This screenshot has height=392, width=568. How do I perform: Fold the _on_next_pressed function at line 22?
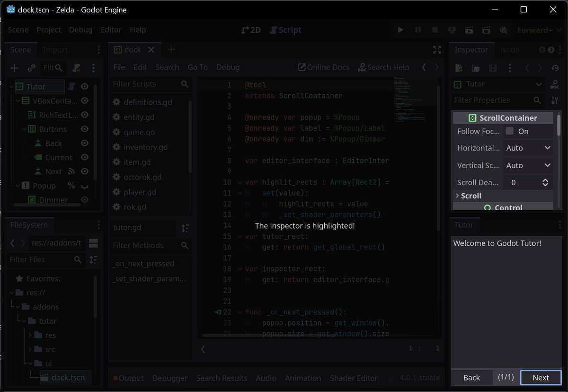pos(240,312)
